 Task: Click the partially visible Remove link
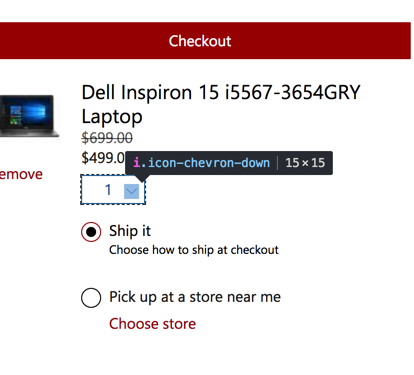[21, 174]
